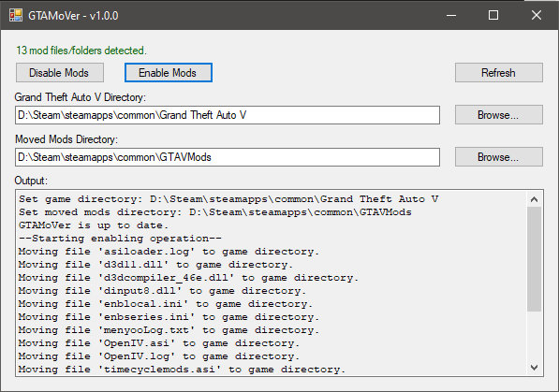Click the 'Starting enabling operation' log line

click(120, 239)
